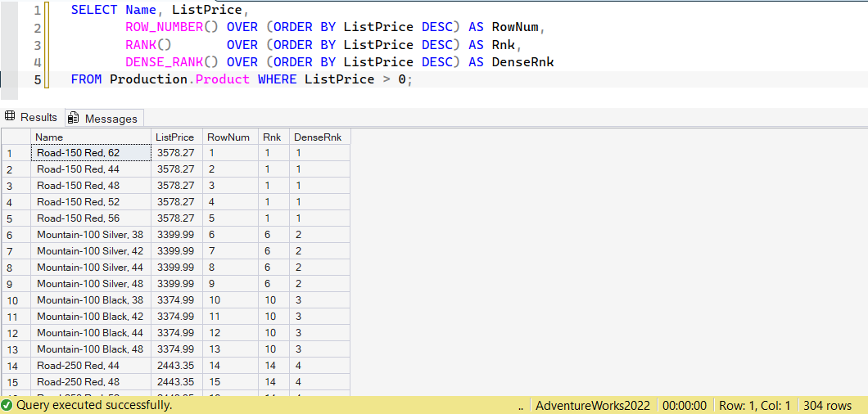Click ListPrice 3374.99 in row 10

click(177, 300)
